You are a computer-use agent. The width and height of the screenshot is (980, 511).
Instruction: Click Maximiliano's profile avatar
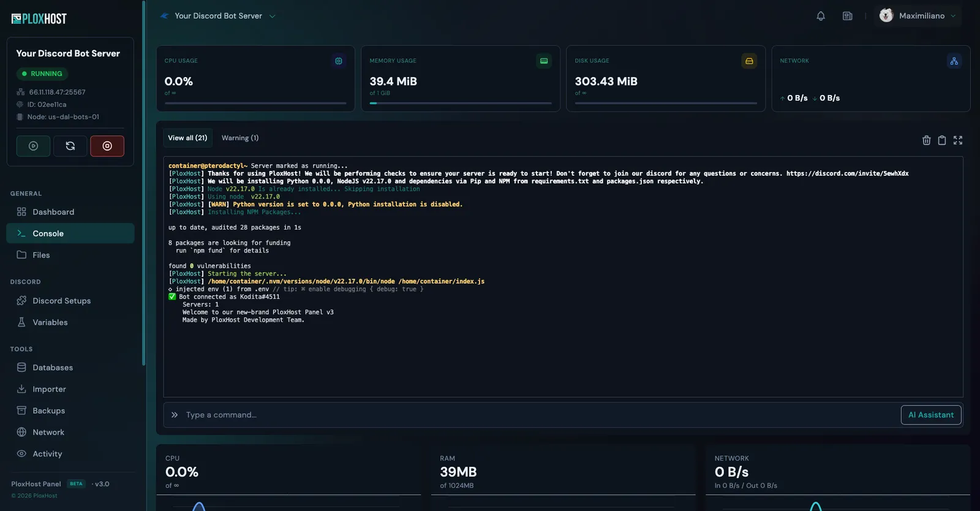click(x=886, y=16)
